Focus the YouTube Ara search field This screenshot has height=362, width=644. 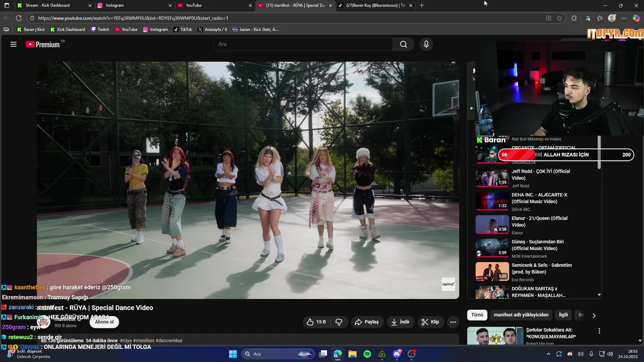[x=303, y=44]
